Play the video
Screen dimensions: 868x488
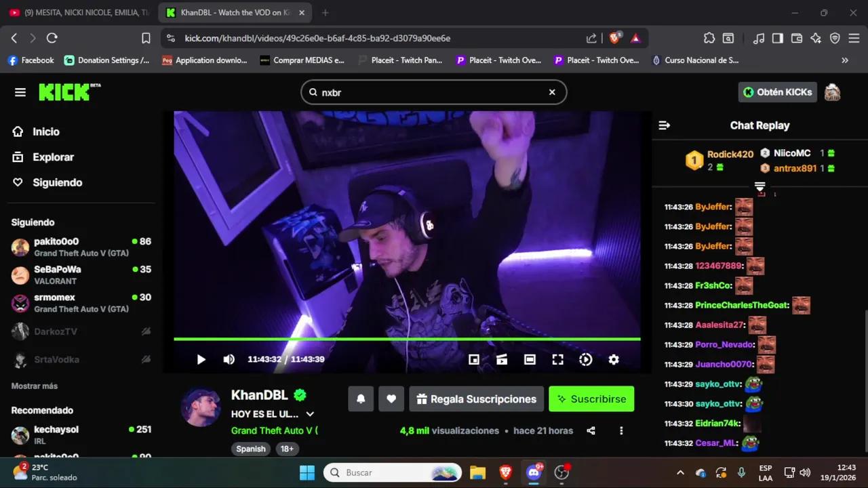coord(201,359)
